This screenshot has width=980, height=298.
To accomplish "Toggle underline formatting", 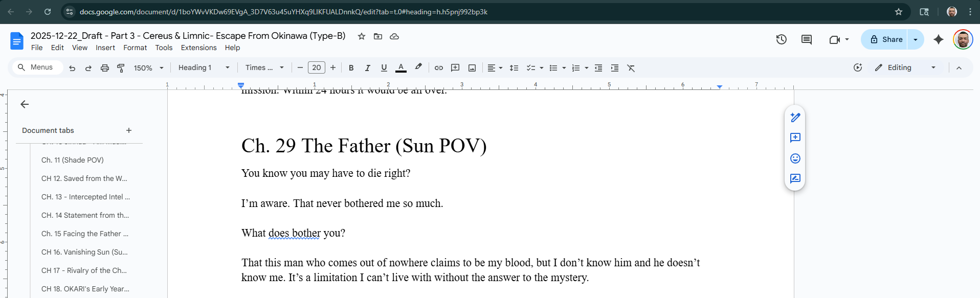I will pos(384,68).
